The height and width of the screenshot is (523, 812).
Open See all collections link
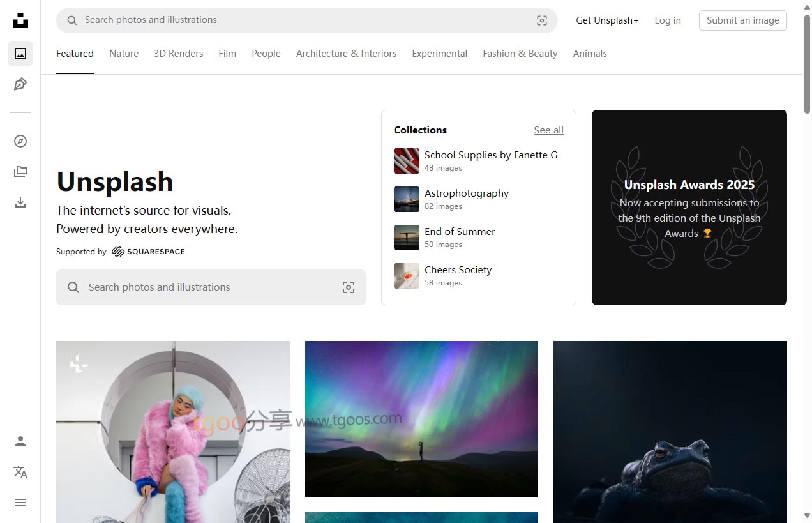(548, 130)
